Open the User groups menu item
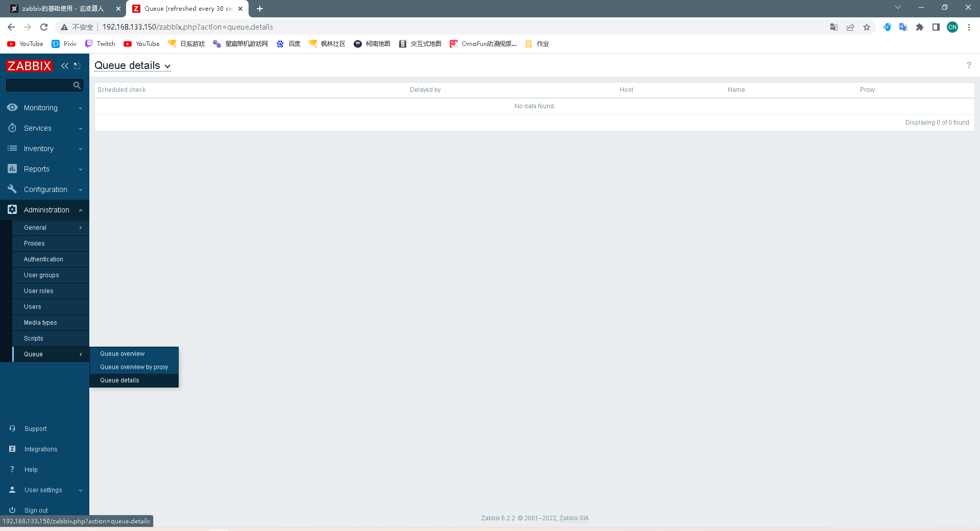Screen dimensions: 980x531 [x=51, y=275]
